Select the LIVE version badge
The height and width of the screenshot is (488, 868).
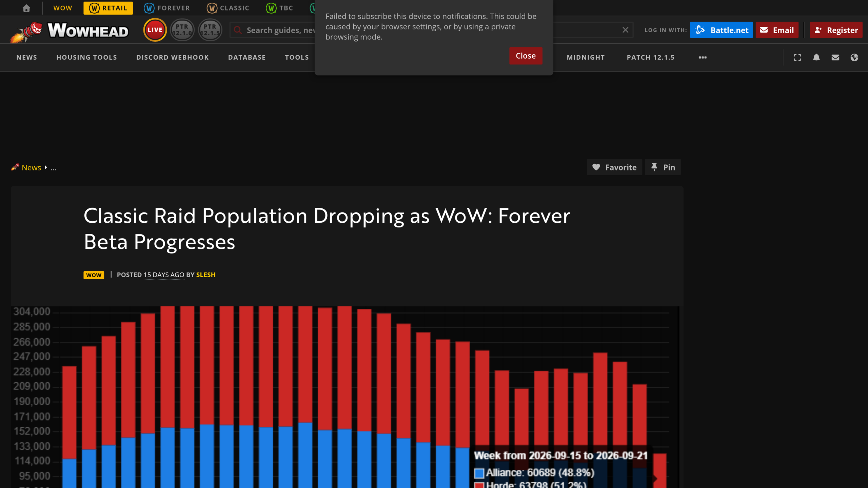(155, 30)
